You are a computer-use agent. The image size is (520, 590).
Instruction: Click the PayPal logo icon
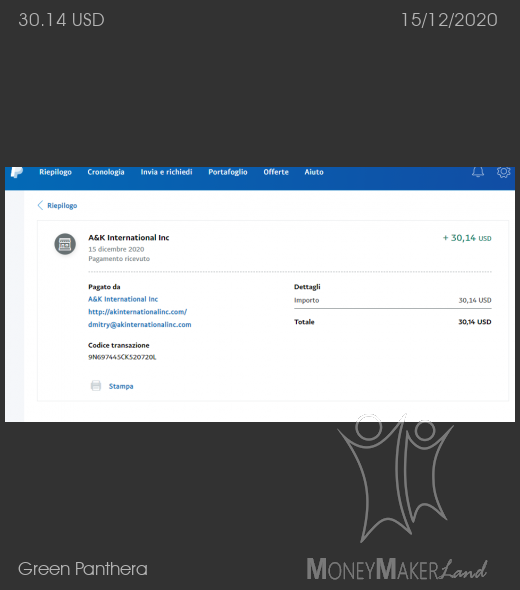(x=17, y=172)
